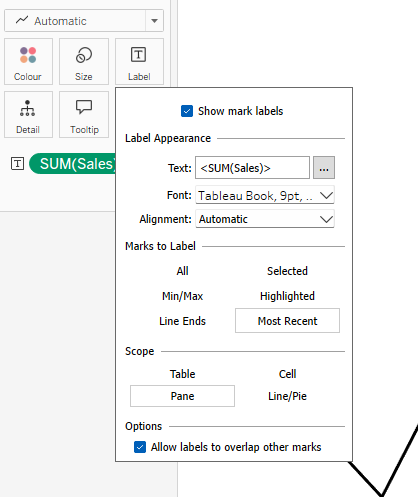Open the Detail marks card
This screenshot has height=497, width=418.
click(x=28, y=115)
